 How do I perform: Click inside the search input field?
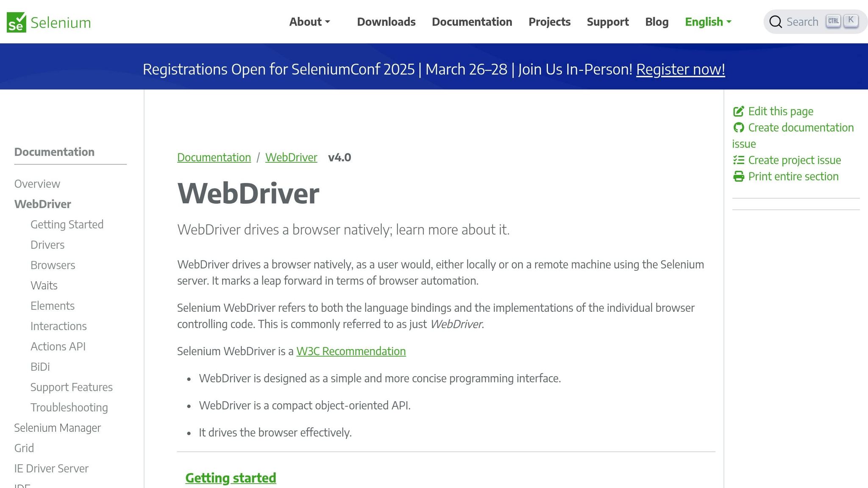click(803, 21)
